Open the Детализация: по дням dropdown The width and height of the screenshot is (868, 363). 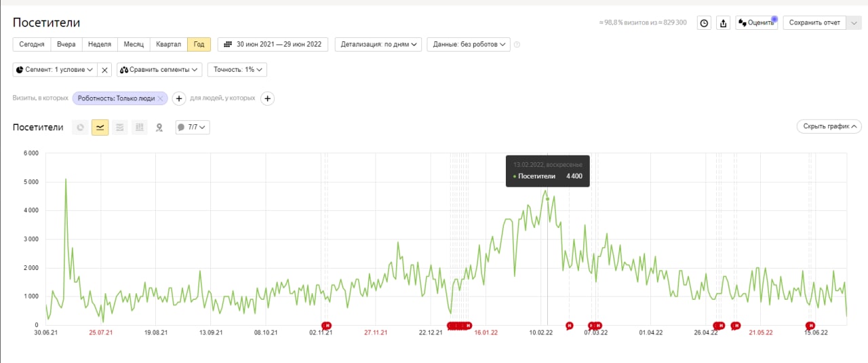click(378, 44)
